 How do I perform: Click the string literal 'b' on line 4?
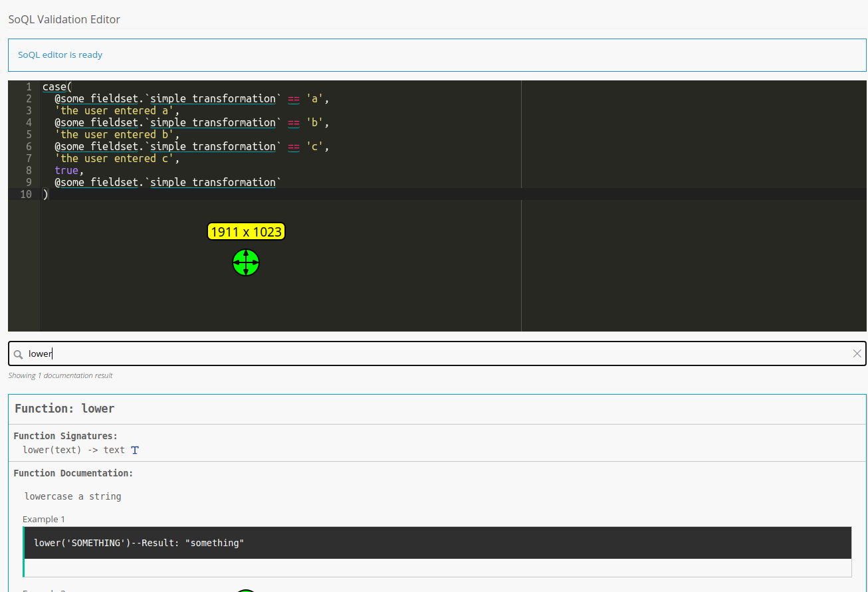(314, 122)
